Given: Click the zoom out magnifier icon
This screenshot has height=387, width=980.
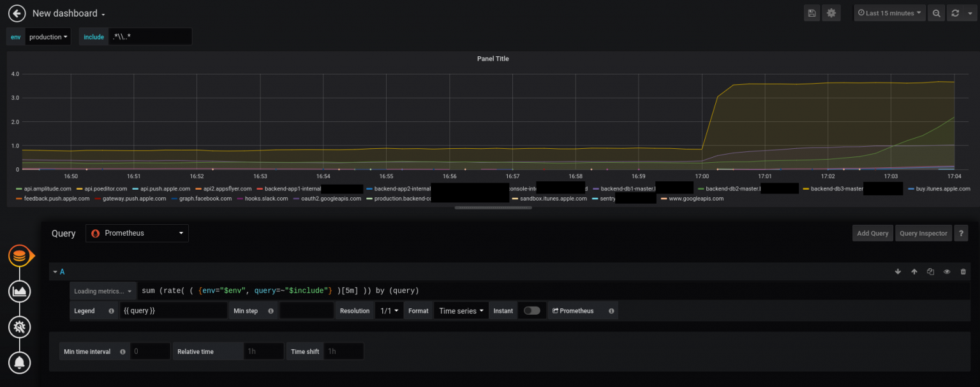Looking at the screenshot, I should coord(936,13).
